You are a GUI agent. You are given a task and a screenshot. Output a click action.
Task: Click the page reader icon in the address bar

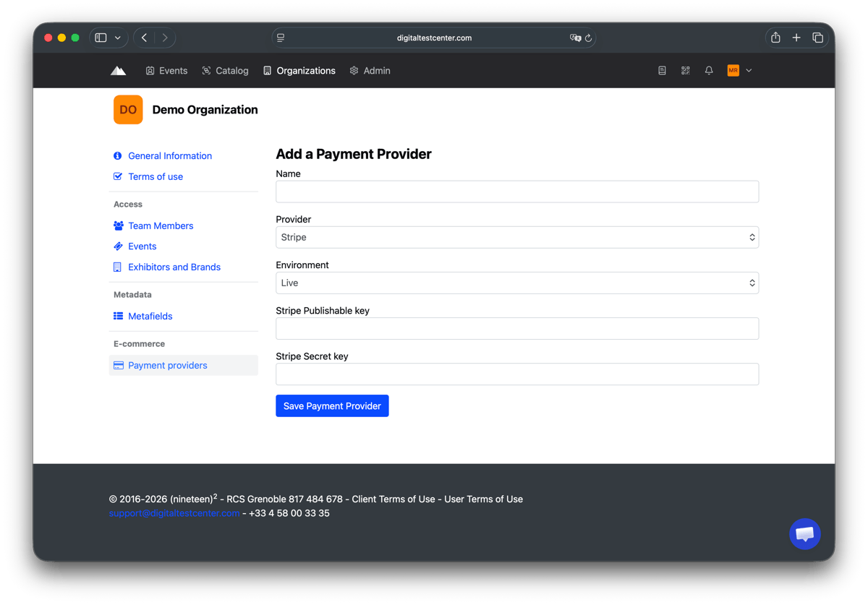(x=281, y=38)
